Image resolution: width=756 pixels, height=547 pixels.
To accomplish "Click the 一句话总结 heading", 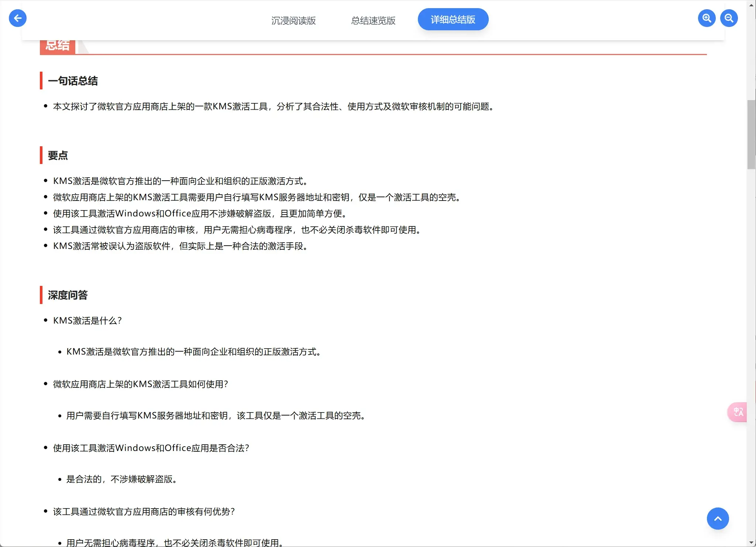I will [73, 81].
